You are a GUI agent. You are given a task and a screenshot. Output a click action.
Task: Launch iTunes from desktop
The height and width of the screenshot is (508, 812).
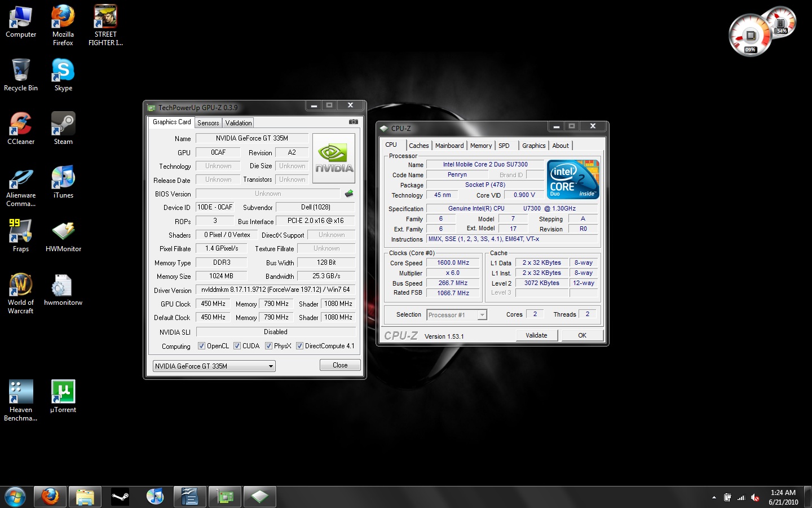(x=63, y=182)
